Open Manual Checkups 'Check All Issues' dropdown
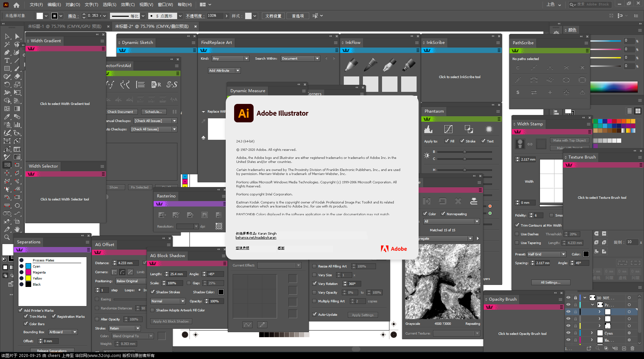Viewport: 644px width, 359px height. point(155,121)
